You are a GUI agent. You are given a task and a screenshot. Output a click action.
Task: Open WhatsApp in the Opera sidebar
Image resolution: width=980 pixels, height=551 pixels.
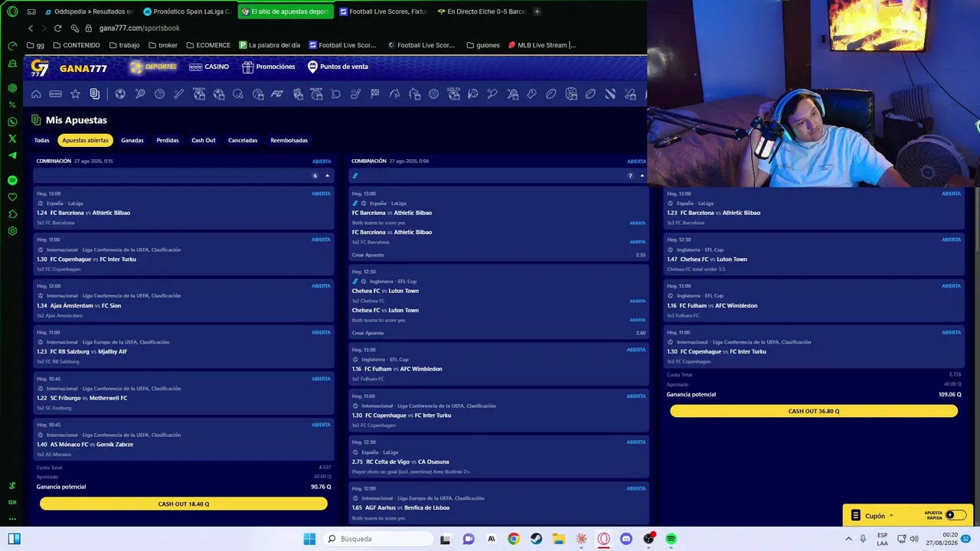(12, 122)
